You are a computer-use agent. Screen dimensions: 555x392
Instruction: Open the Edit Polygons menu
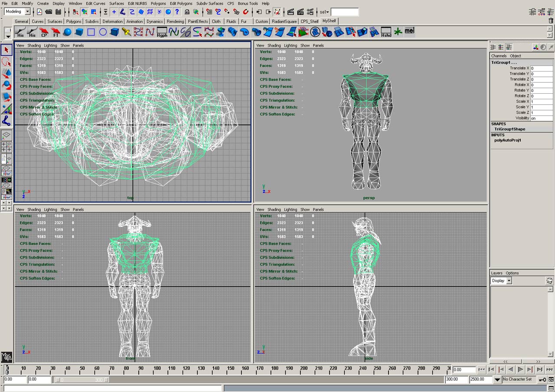click(x=181, y=3)
